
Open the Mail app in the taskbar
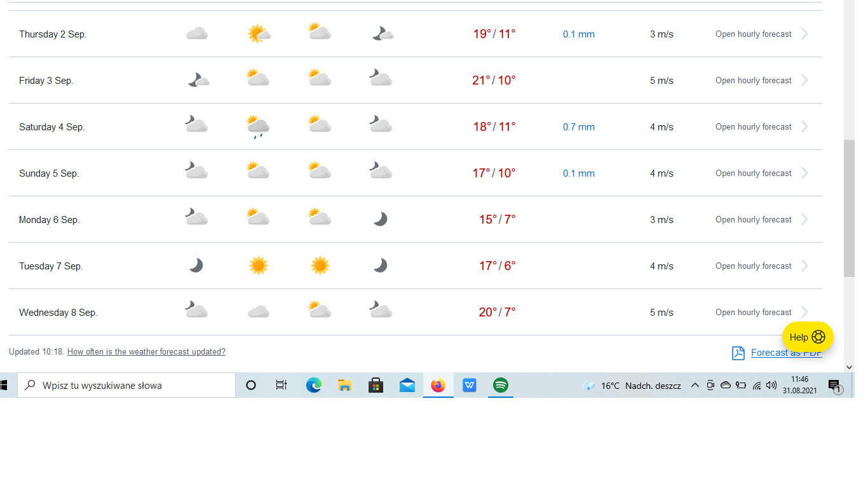tap(407, 385)
